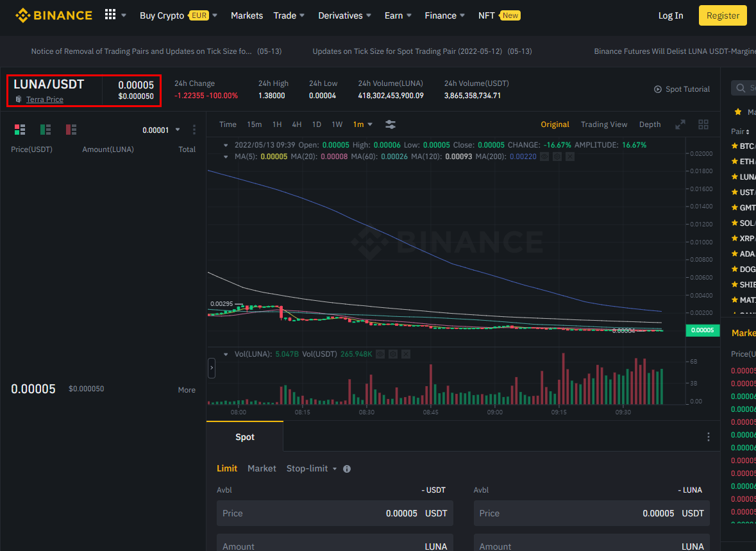The height and width of the screenshot is (551, 756).
Task: Open trade panel three-dot menu
Action: coord(709,437)
